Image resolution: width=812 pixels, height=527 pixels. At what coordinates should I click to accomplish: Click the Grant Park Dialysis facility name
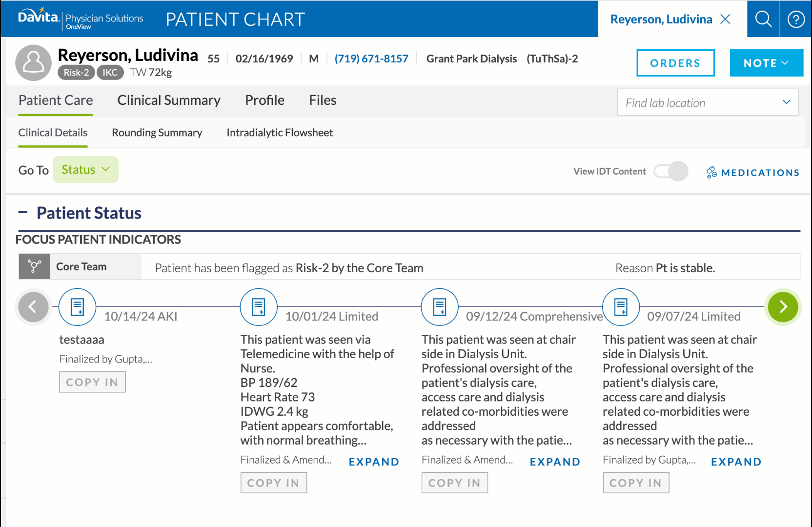471,59
